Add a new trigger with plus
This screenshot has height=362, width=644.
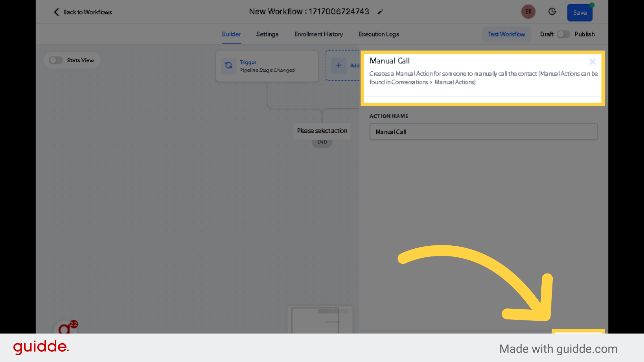tap(339, 65)
